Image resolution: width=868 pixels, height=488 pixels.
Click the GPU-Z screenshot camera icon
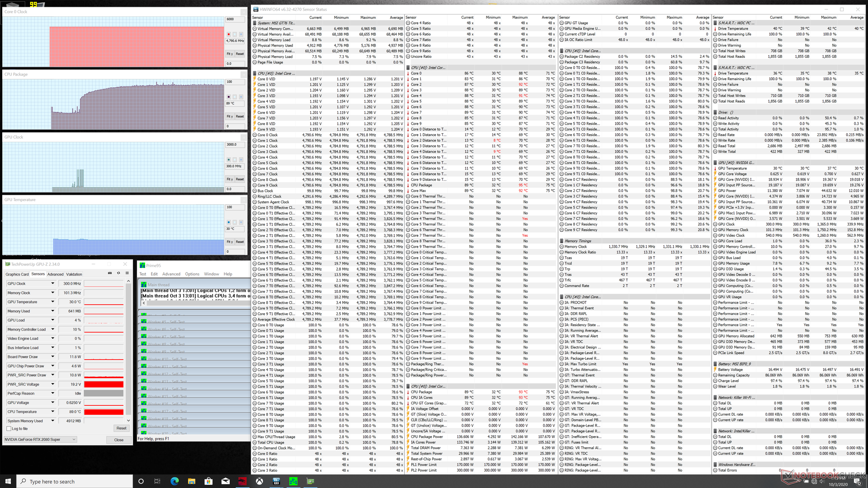pos(110,273)
